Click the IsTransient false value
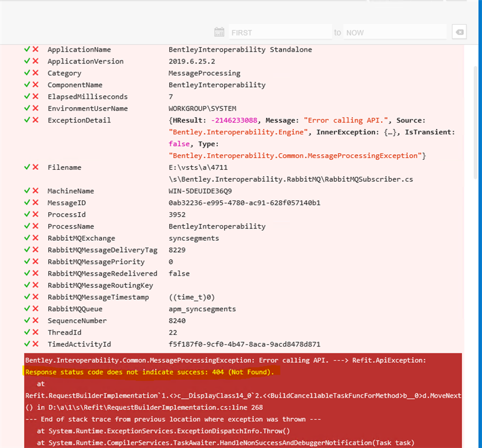 click(179, 144)
